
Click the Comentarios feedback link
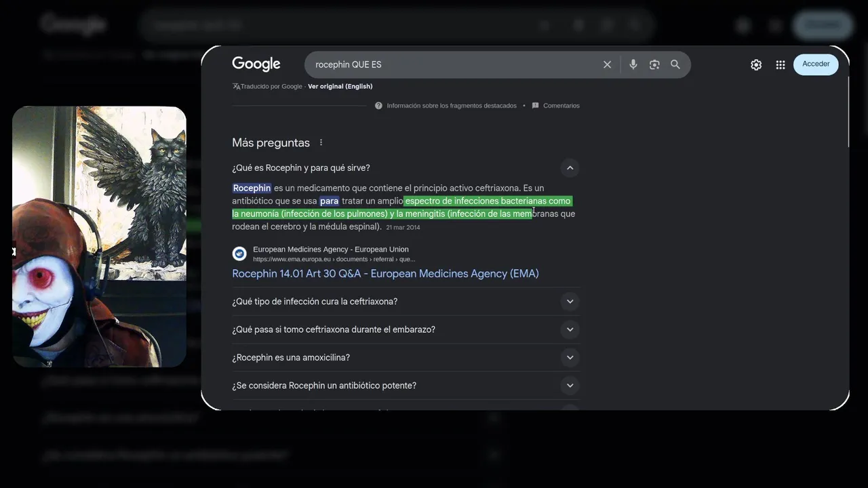point(555,106)
